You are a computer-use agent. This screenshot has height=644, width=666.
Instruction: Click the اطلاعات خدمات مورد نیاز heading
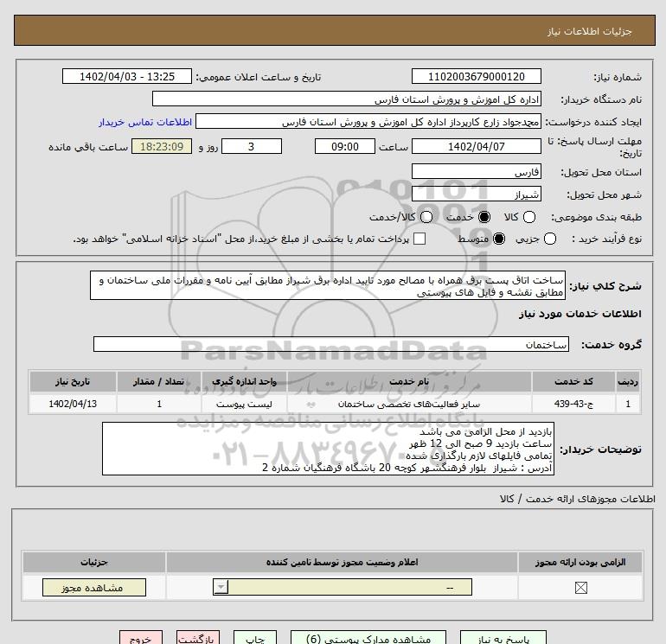click(x=580, y=314)
